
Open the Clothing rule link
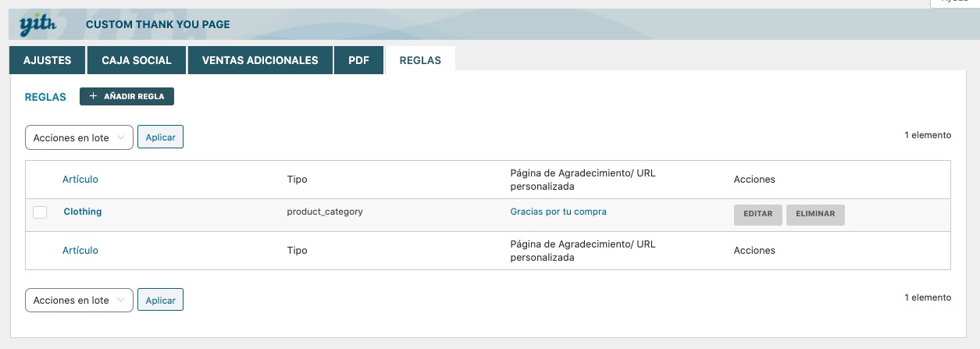(83, 212)
